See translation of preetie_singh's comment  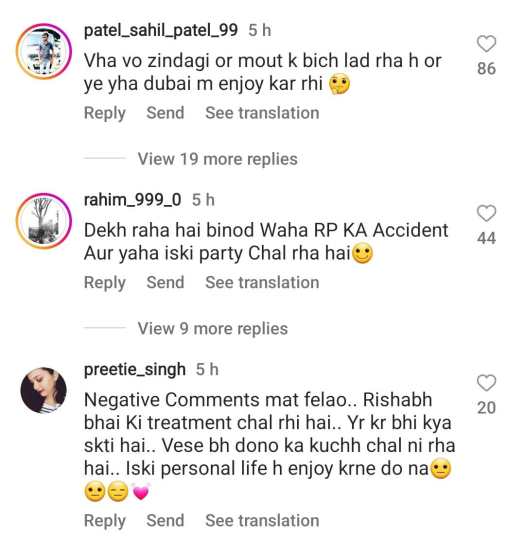(262, 520)
